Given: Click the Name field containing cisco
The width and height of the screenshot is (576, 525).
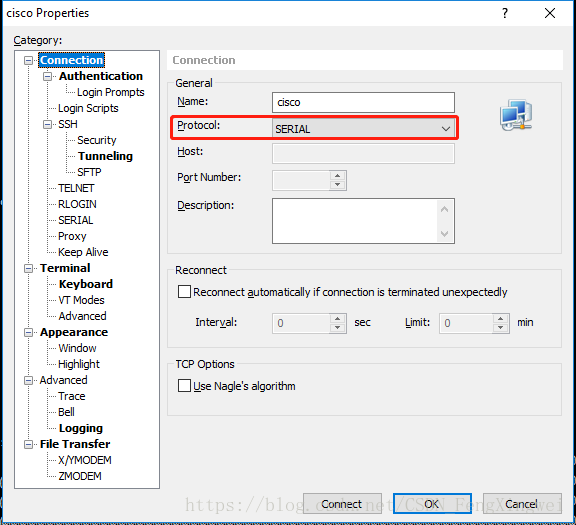Looking at the screenshot, I should point(363,103).
